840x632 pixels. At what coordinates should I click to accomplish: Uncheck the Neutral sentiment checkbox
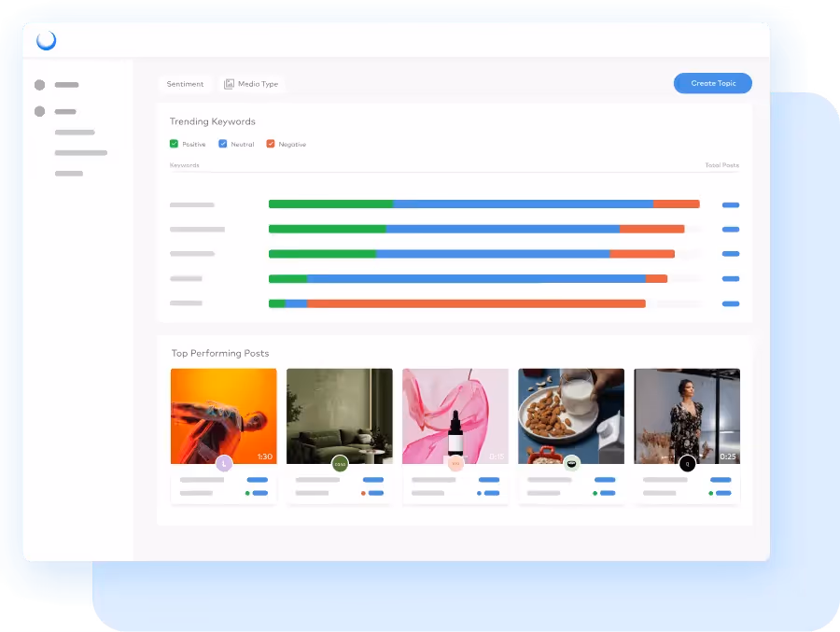pyautogui.click(x=222, y=144)
